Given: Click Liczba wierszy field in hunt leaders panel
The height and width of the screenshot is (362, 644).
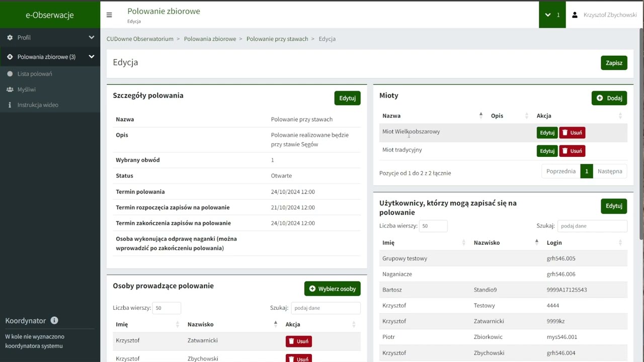Looking at the screenshot, I should tap(167, 308).
